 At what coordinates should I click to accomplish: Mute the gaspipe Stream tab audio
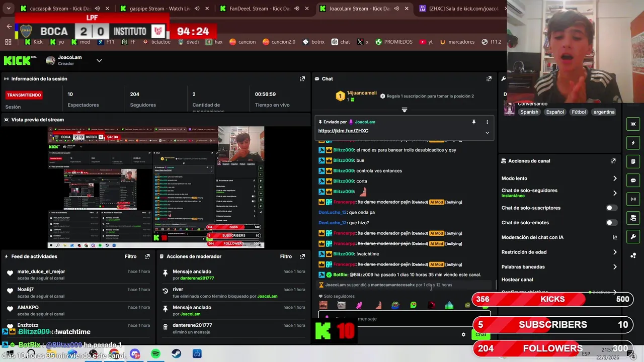click(197, 9)
